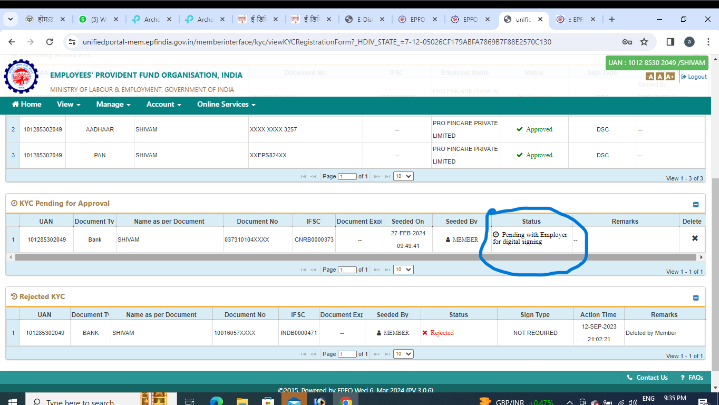Image resolution: width=719 pixels, height=405 pixels.
Task: Open Microsoft Edge from taskbar
Action: tap(216, 401)
